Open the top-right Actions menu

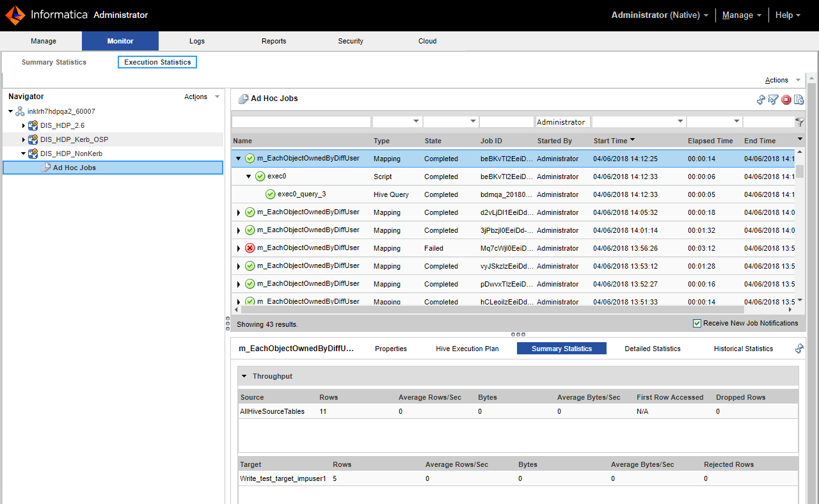tap(783, 80)
